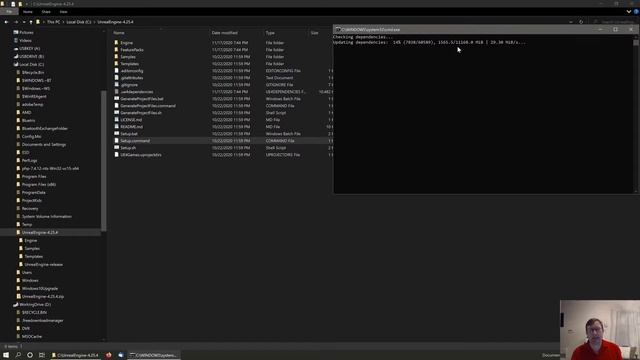Select the .editorconfig file
The width and height of the screenshot is (640, 360).
tap(131, 71)
